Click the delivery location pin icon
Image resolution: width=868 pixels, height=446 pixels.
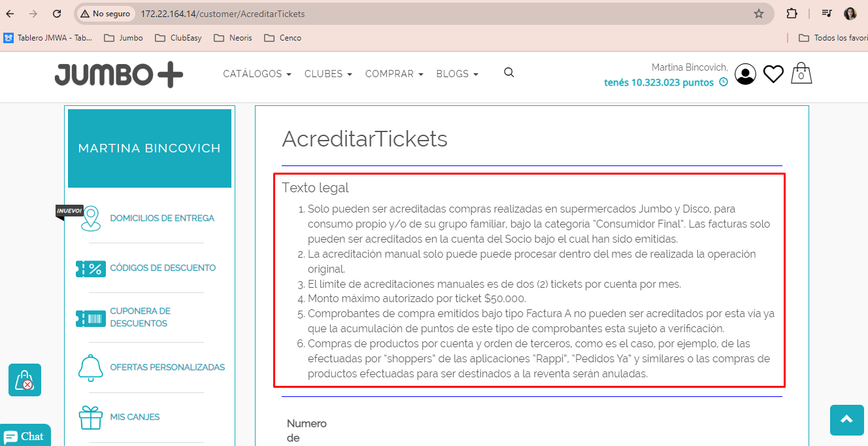click(90, 218)
